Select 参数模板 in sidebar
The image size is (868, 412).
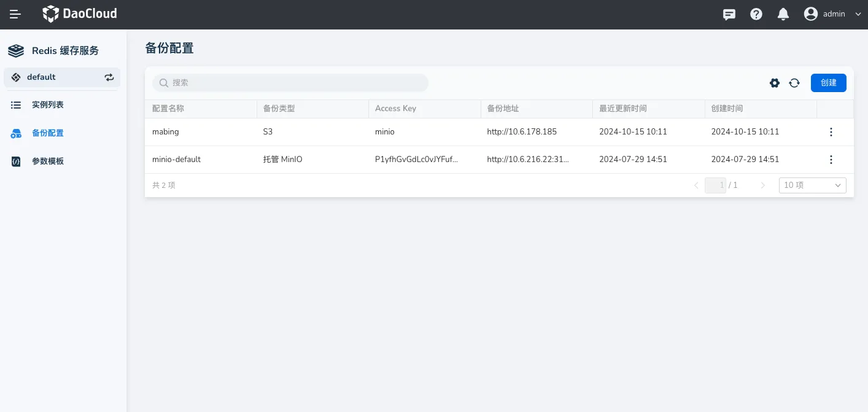(48, 161)
